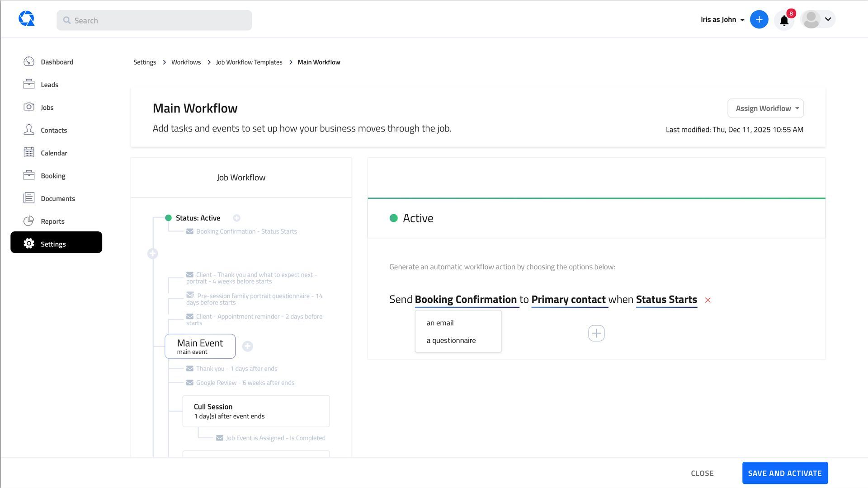
Task: Click the plus icon next to Main Event
Action: (x=248, y=346)
